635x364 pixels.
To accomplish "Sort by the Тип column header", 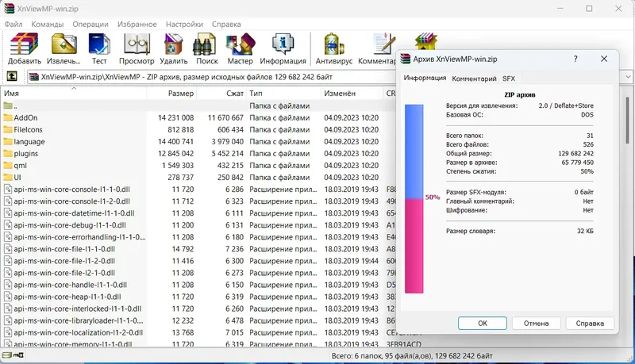I will point(283,94).
